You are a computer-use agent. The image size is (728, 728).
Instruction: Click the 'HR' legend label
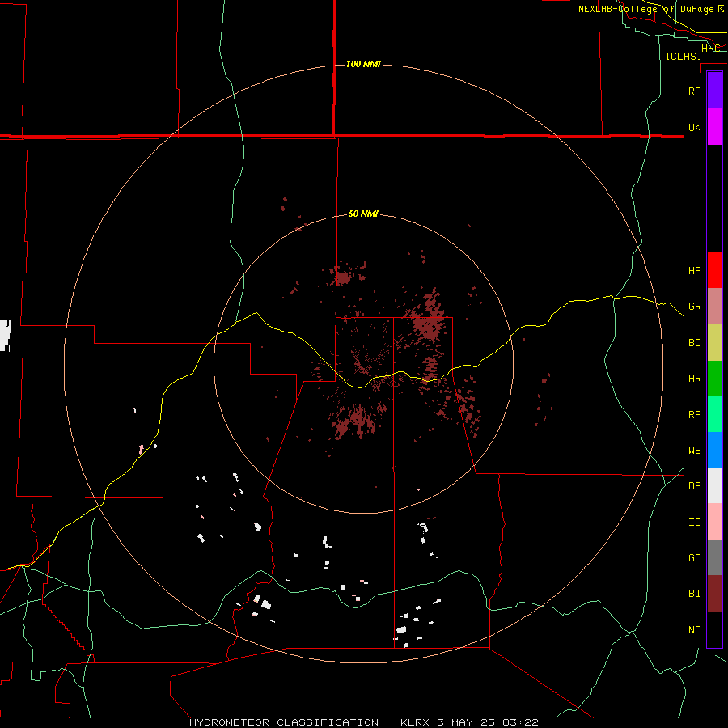(x=694, y=379)
